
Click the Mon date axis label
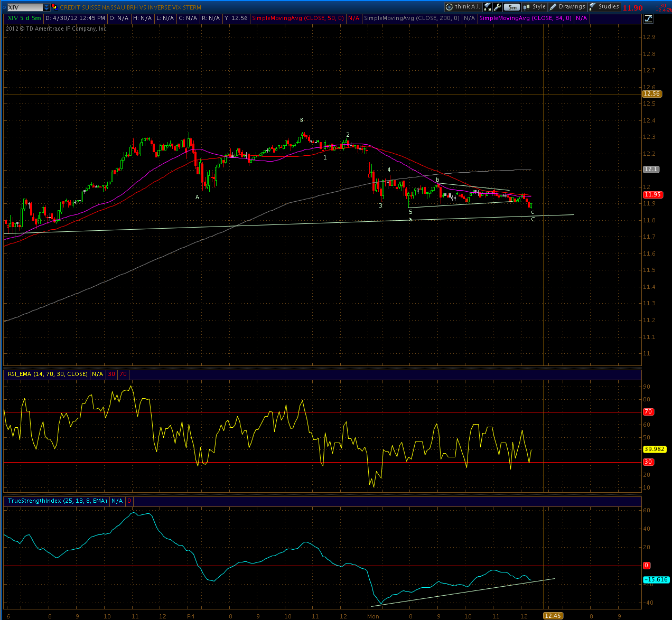click(373, 616)
